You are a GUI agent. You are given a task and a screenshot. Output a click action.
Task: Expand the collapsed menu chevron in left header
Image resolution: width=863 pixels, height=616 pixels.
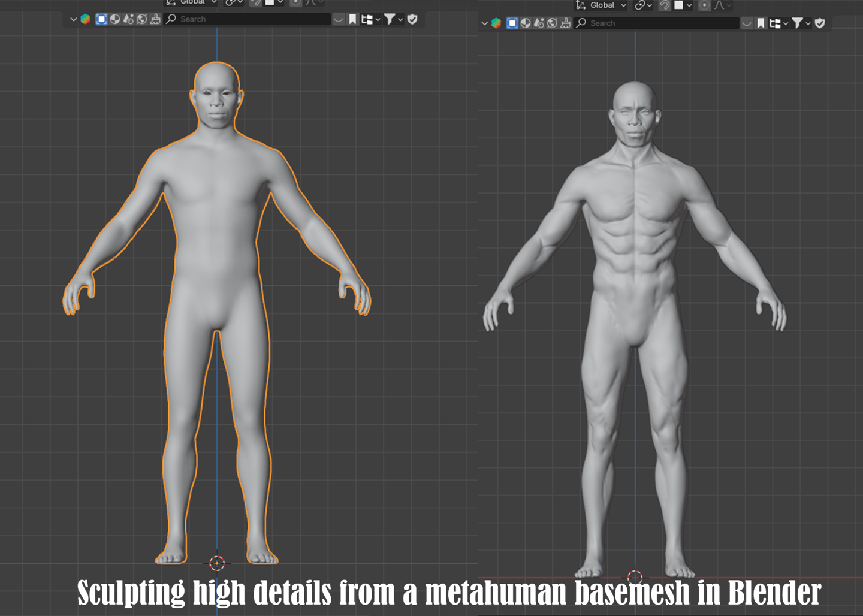click(x=73, y=19)
